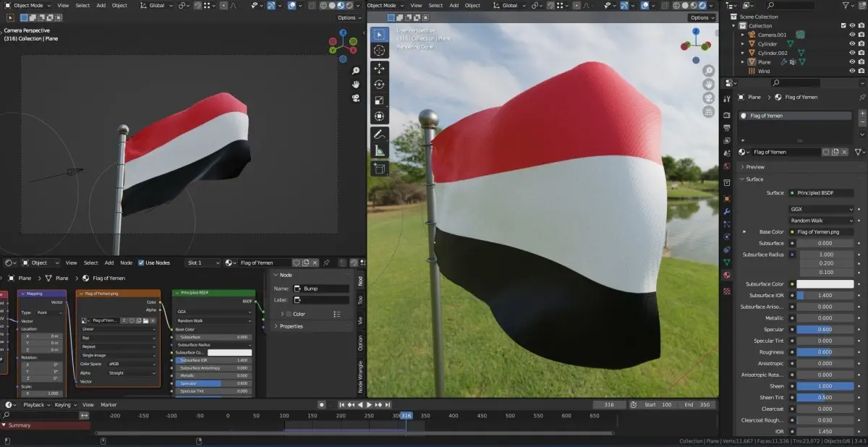
Task: Select the Add Cube tool
Action: pyautogui.click(x=379, y=169)
